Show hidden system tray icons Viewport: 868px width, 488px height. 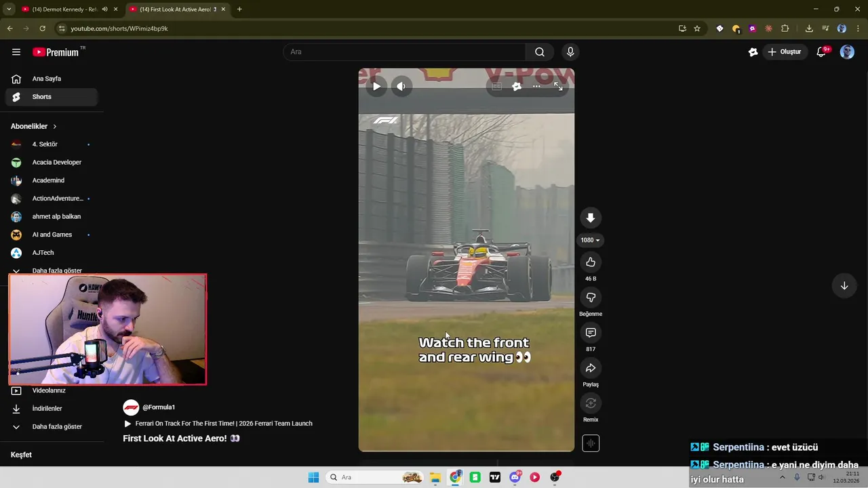782,477
